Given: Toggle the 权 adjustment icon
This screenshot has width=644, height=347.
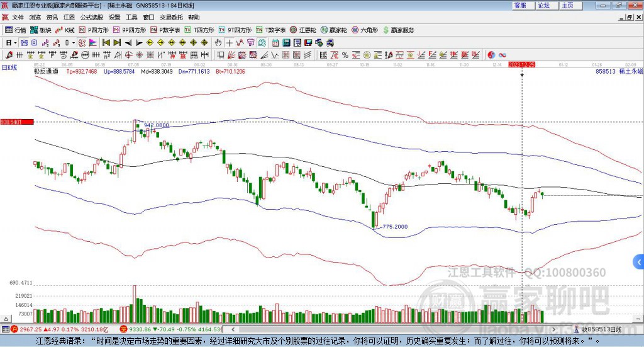Looking at the screenshot, I should (82, 43).
